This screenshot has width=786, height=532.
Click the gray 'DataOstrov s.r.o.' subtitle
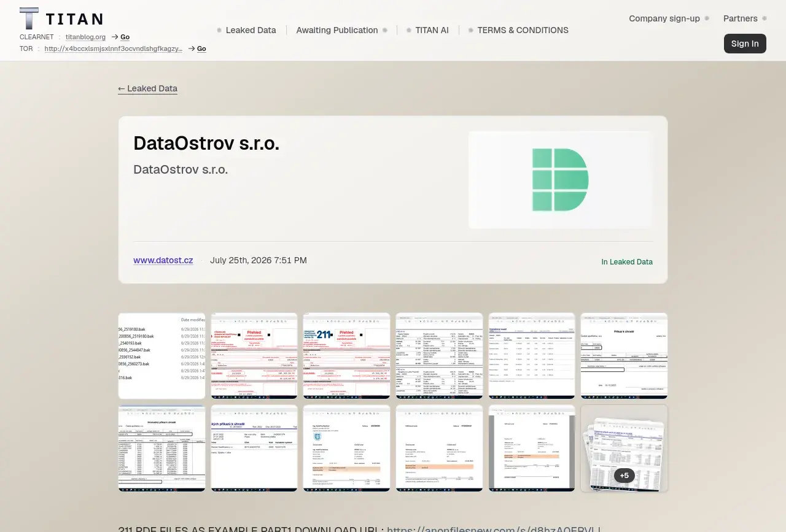click(181, 169)
